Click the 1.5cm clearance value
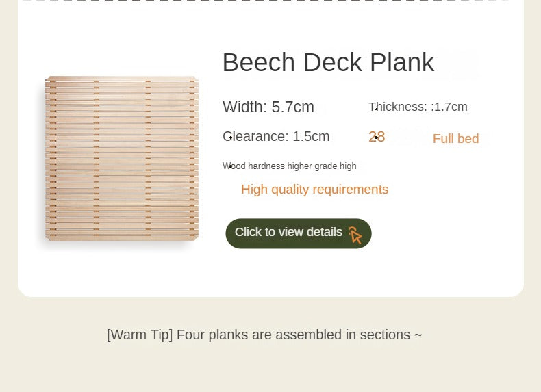This screenshot has height=392, width=541. tap(311, 136)
